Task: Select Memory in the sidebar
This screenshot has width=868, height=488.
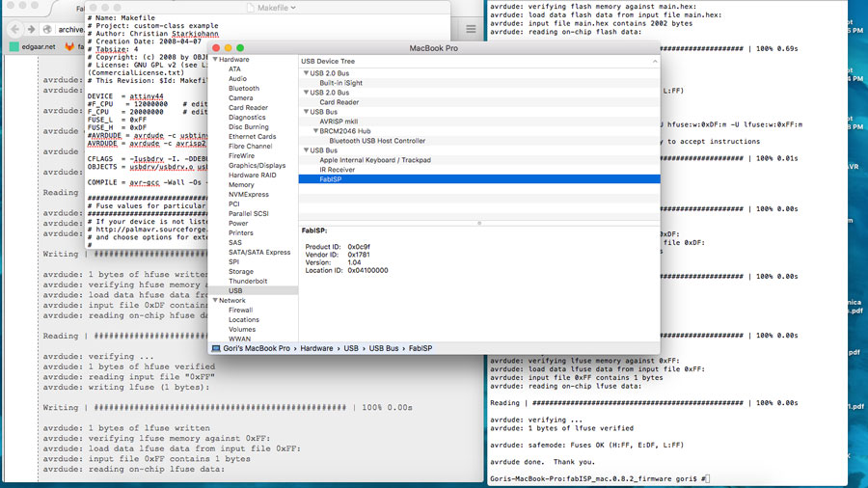Action: (x=241, y=185)
